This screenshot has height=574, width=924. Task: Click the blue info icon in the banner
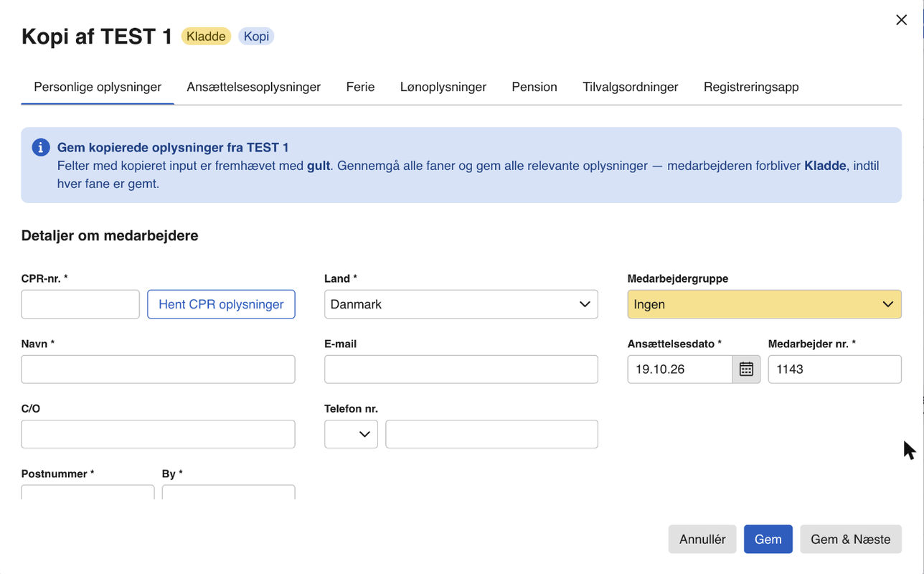point(41,148)
